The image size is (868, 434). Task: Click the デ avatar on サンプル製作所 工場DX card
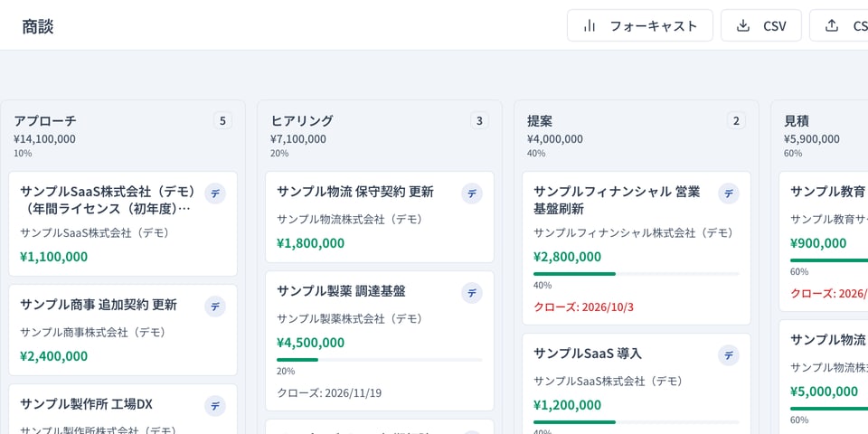tap(215, 406)
